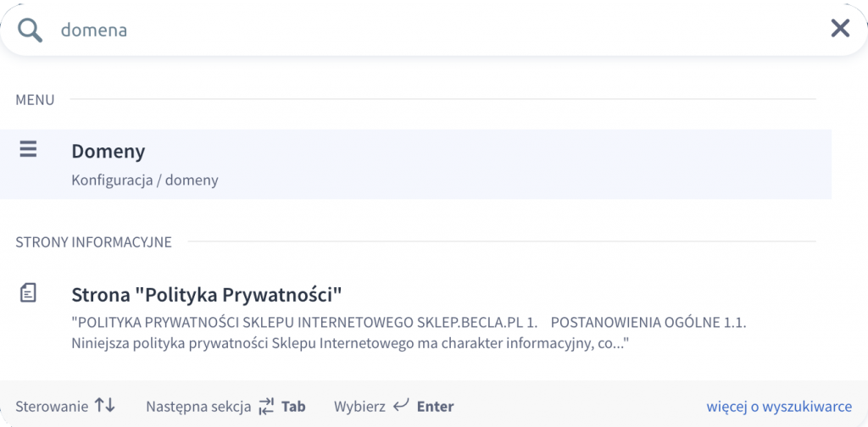Click the bold Enter key label
Image resolution: width=868 pixels, height=427 pixels.
pos(436,407)
